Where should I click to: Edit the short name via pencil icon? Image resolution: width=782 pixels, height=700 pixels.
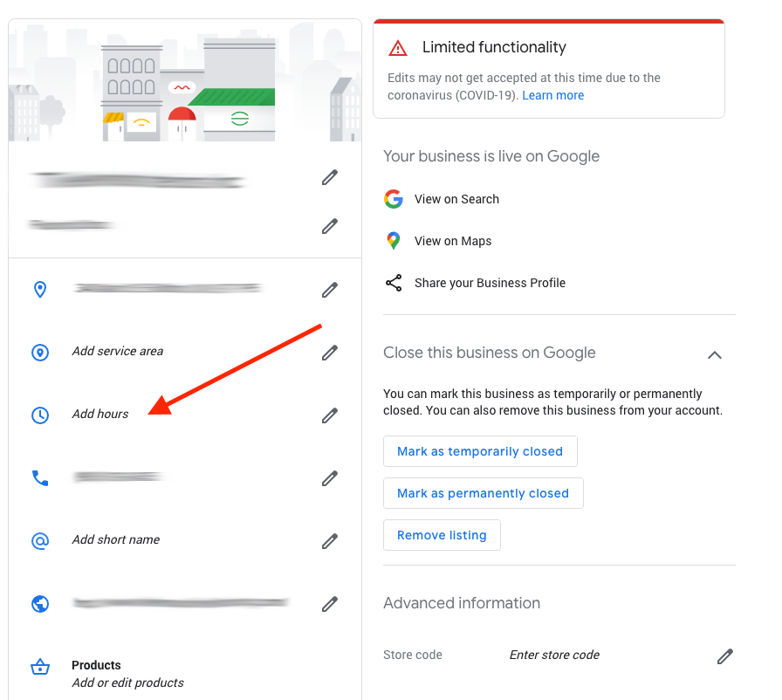point(329,541)
